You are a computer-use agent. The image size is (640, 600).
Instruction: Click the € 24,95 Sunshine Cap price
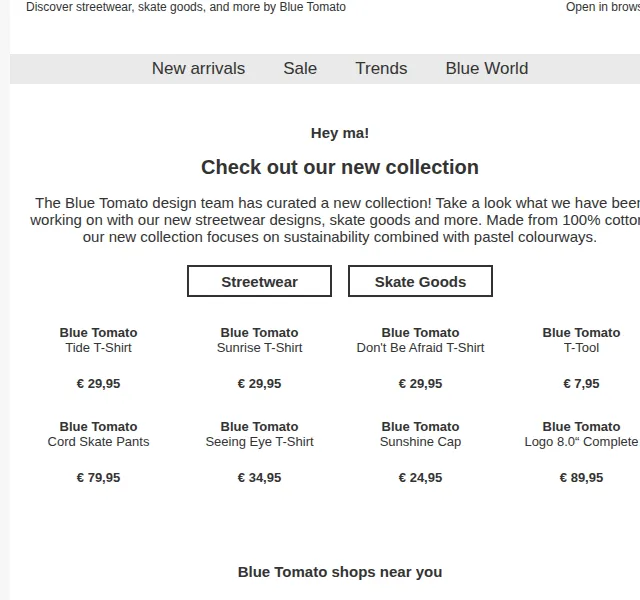[x=420, y=478]
